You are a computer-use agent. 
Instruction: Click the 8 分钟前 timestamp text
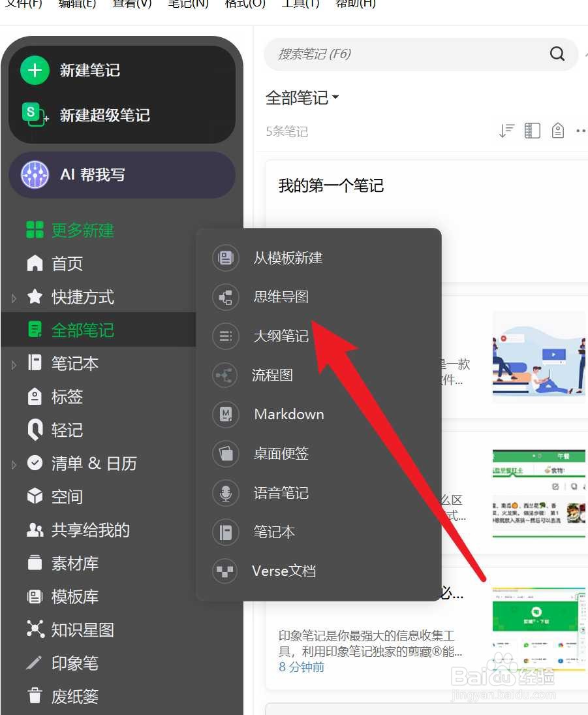(x=302, y=667)
